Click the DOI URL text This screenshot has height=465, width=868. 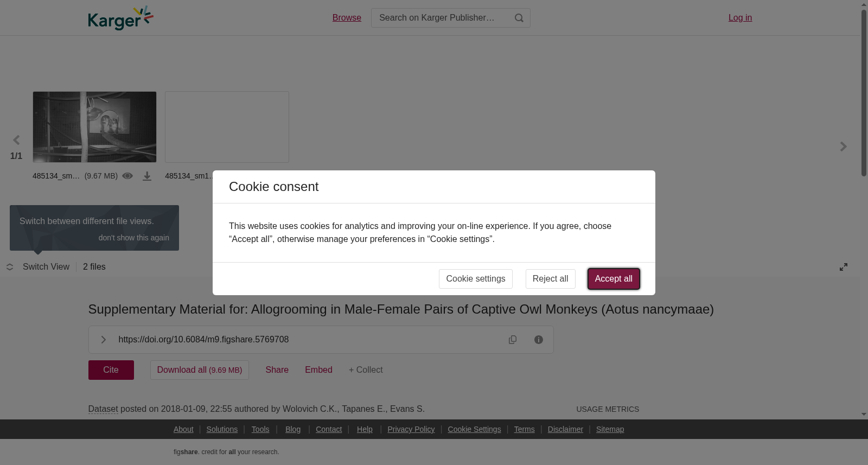(203, 340)
